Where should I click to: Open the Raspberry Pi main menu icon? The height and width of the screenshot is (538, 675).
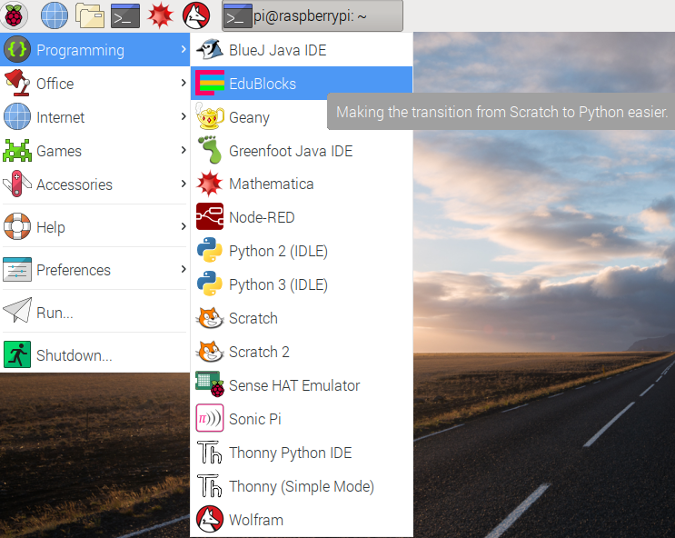[17, 16]
